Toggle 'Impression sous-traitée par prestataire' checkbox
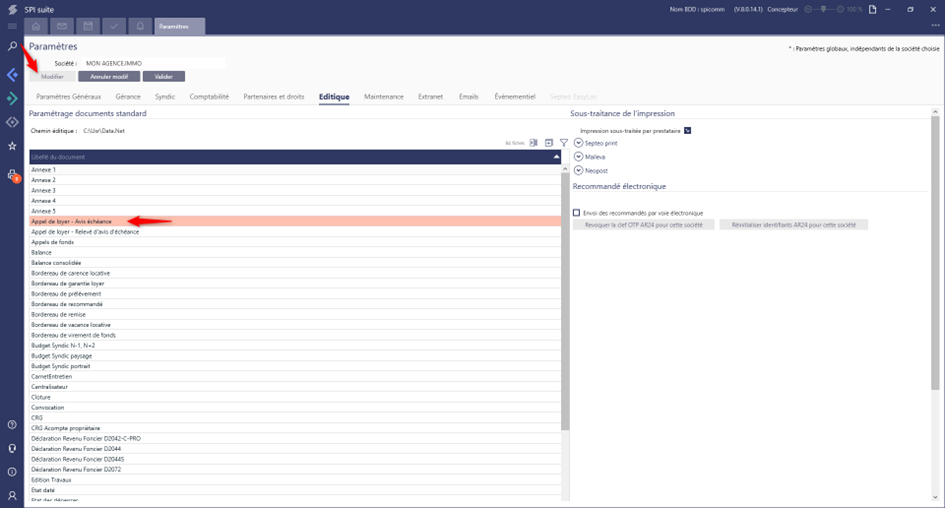 [x=688, y=130]
